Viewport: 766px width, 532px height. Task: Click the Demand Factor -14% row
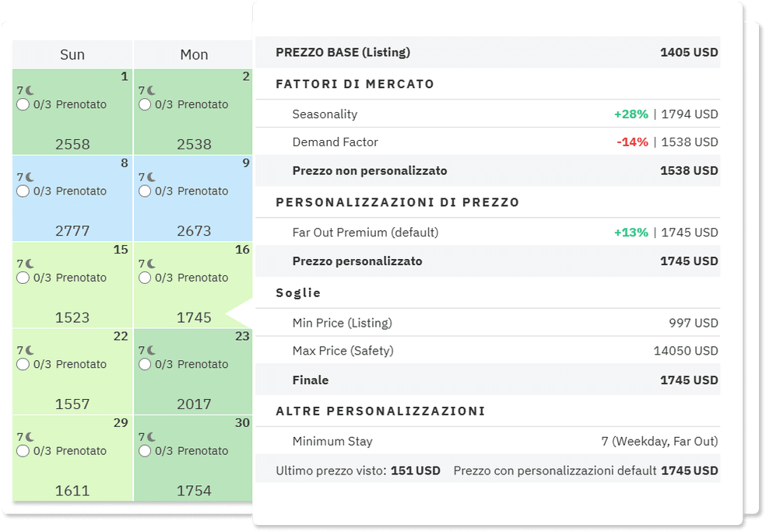[x=497, y=142]
